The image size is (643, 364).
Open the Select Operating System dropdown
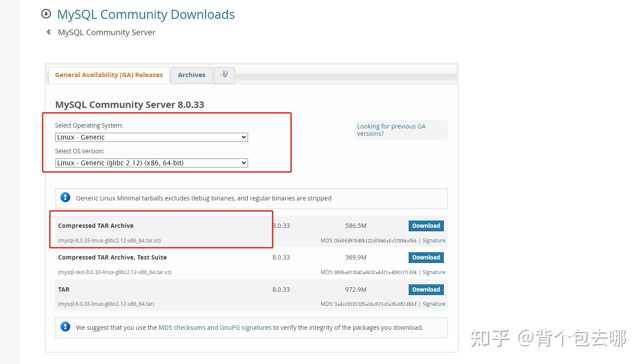click(152, 137)
